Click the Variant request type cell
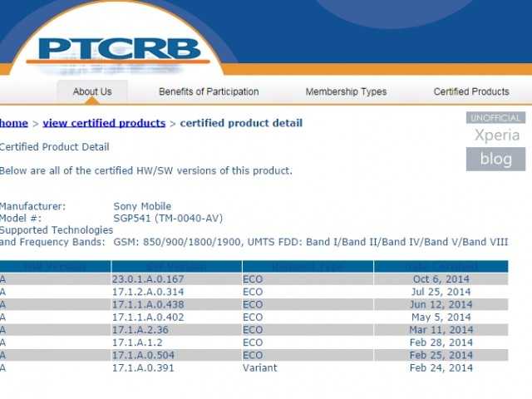 260,367
